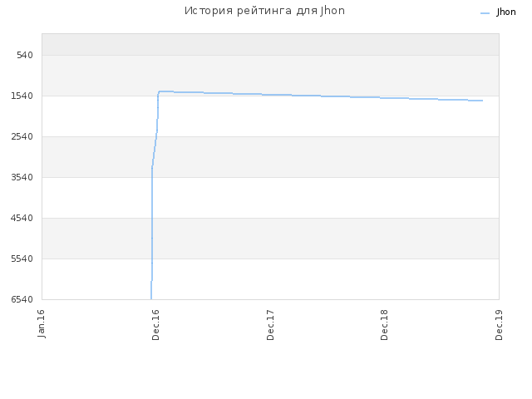Click the Jan.16 x-axis date label
Screen dimensions: 532x399
pos(42,323)
